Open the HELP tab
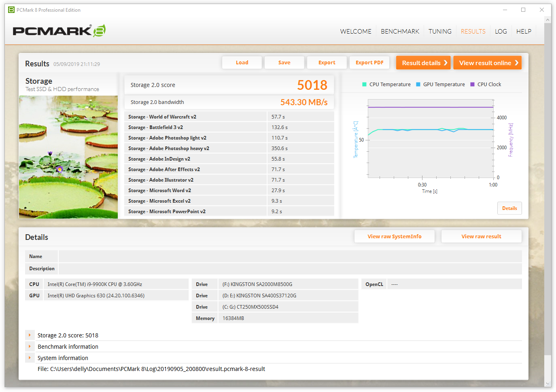Viewport: 556px width, 392px height. pyautogui.click(x=524, y=32)
